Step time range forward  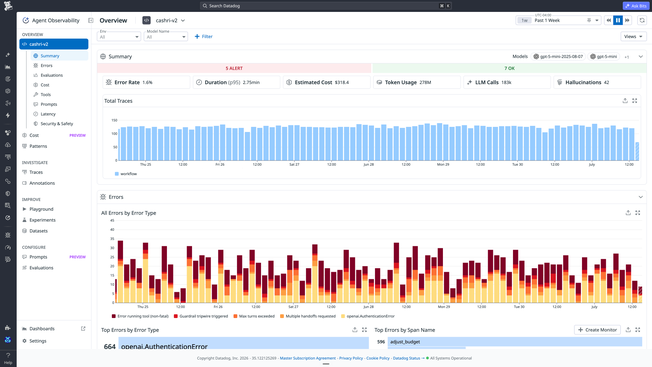click(627, 20)
